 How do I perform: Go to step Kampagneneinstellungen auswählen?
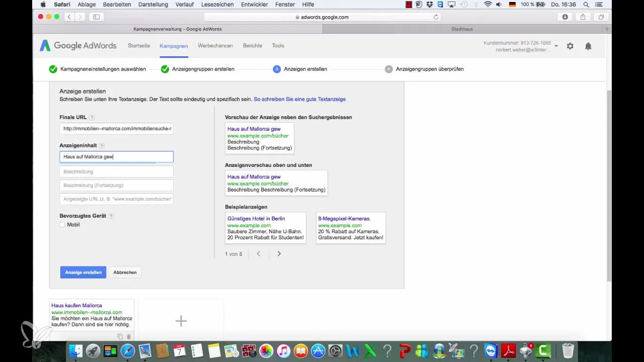click(98, 69)
